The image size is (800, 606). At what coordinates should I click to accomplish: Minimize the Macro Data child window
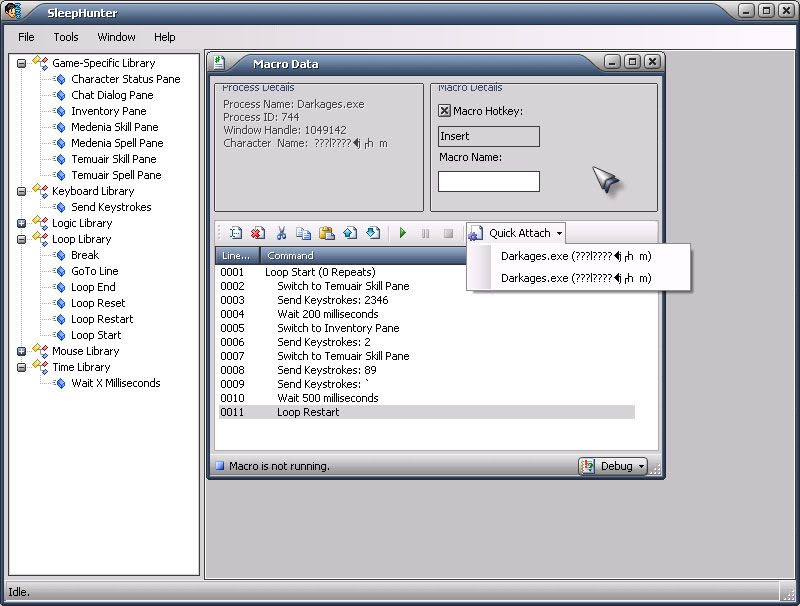coord(612,62)
